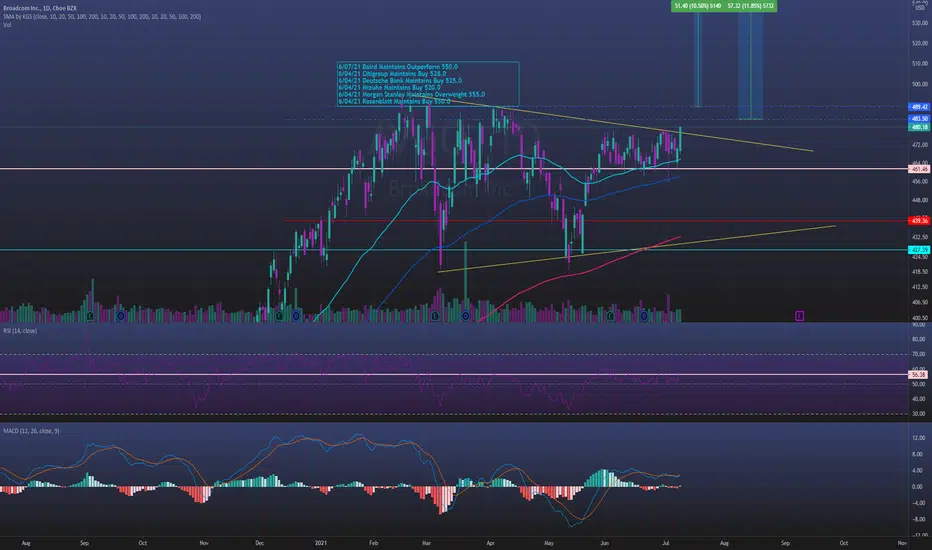Show the June 2021 earnings marker details

click(x=610, y=316)
